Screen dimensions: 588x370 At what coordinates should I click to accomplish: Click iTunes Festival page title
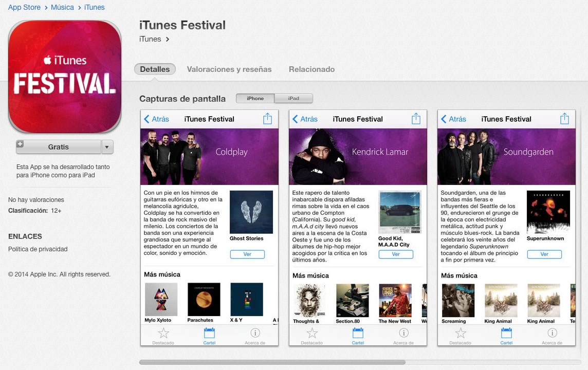pyautogui.click(x=182, y=25)
